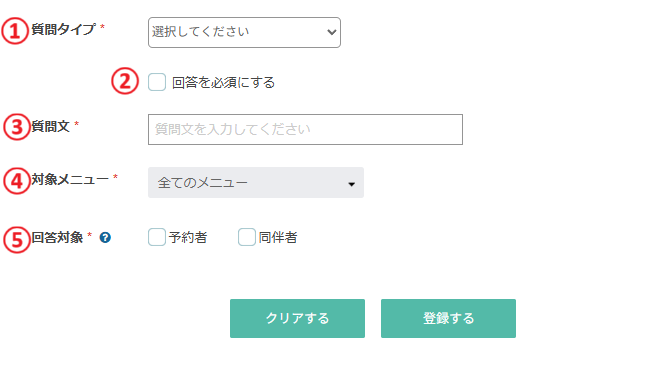Image resolution: width=670 pixels, height=369 pixels.
Task: Enable the 回答を必須にする checkbox
Action: (157, 82)
